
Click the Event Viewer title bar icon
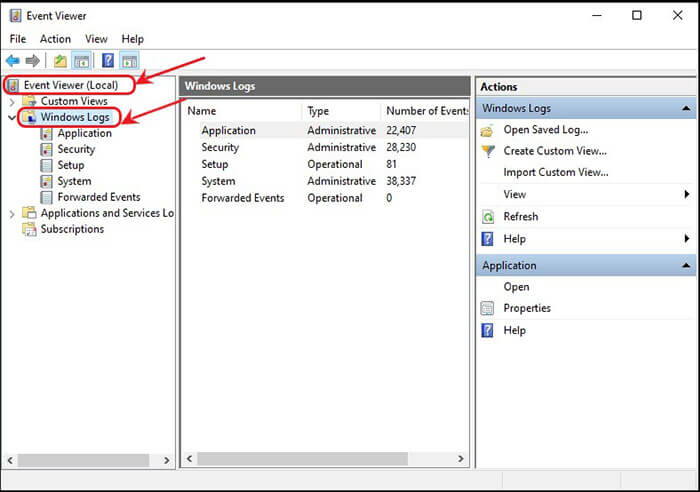(15, 16)
